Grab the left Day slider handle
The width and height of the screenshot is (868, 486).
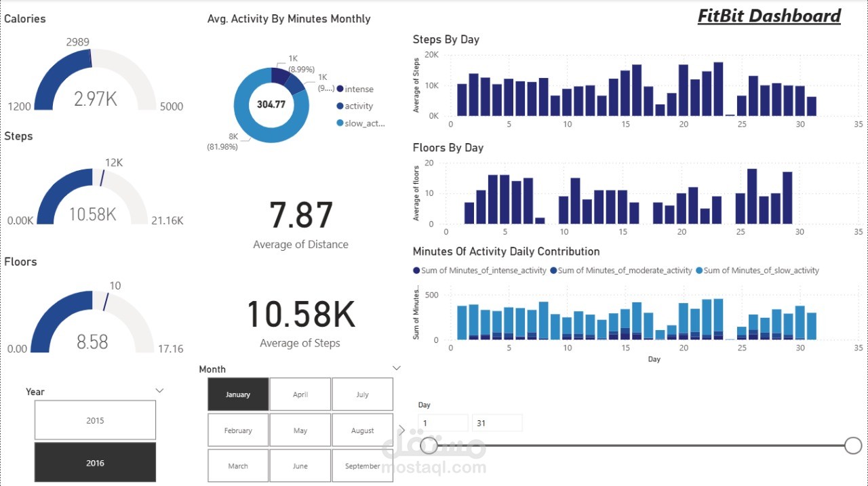(429, 445)
